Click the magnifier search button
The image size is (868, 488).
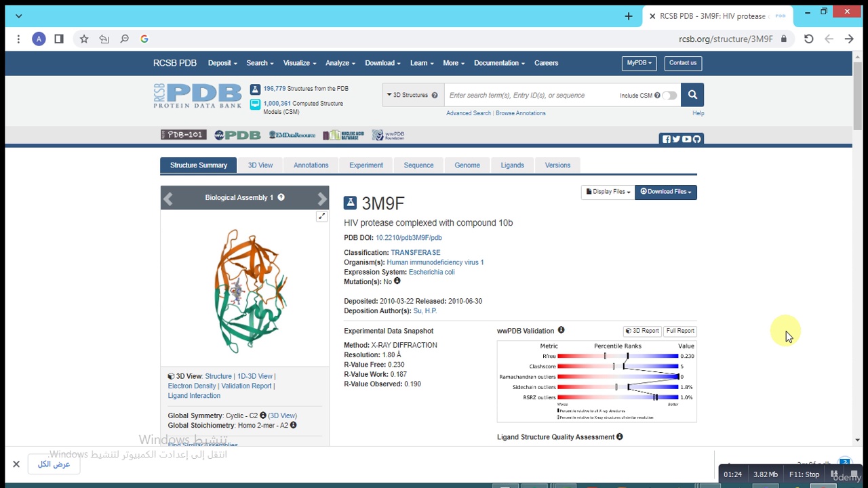pyautogui.click(x=692, y=95)
